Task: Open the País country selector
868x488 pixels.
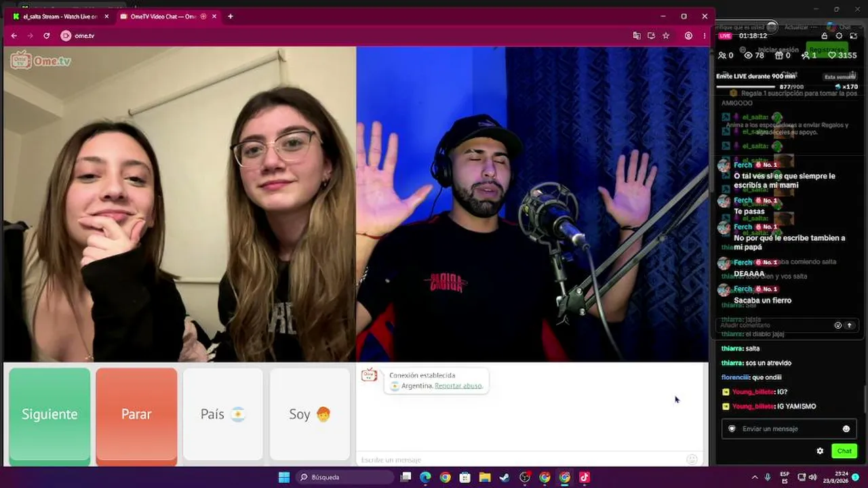Action: click(223, 415)
